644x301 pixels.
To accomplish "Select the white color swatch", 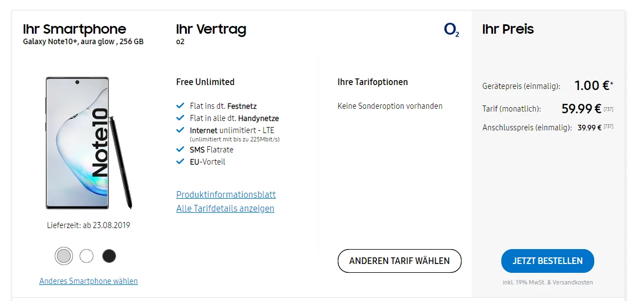I will click(x=87, y=256).
